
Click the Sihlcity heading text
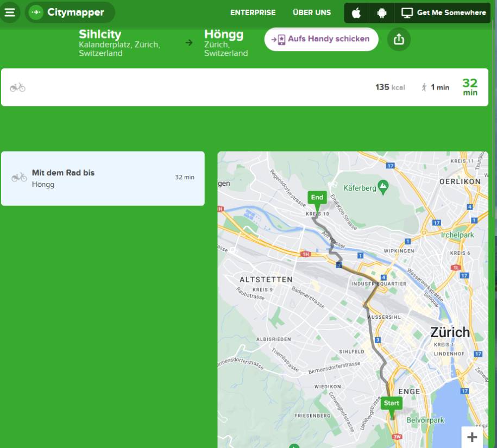100,34
